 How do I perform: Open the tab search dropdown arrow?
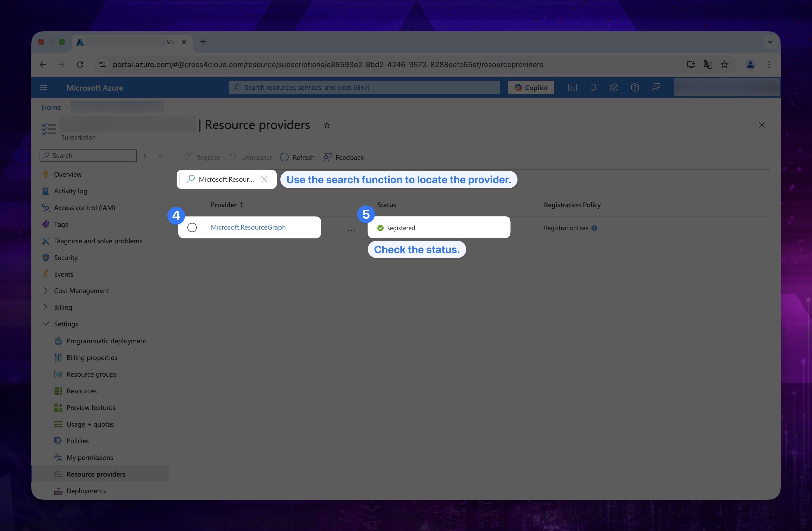pos(770,42)
